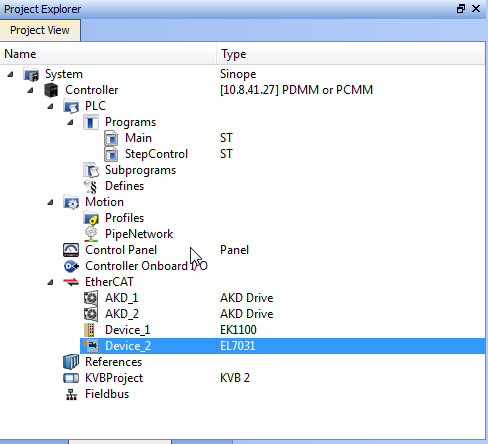Viewport: 488px width, 444px height.
Task: Click the Profiles folder icon
Action: click(91, 218)
